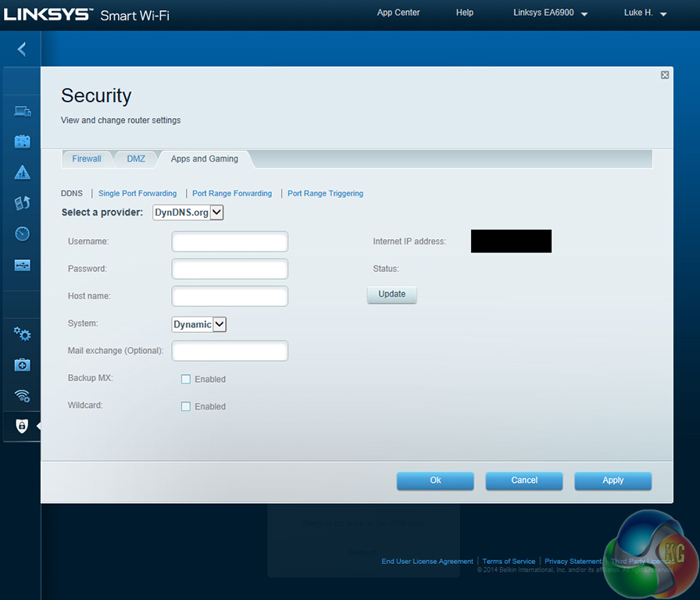Image resolution: width=700 pixels, height=600 pixels.
Task: Open the Connectivity gears icon
Action: pos(22,334)
